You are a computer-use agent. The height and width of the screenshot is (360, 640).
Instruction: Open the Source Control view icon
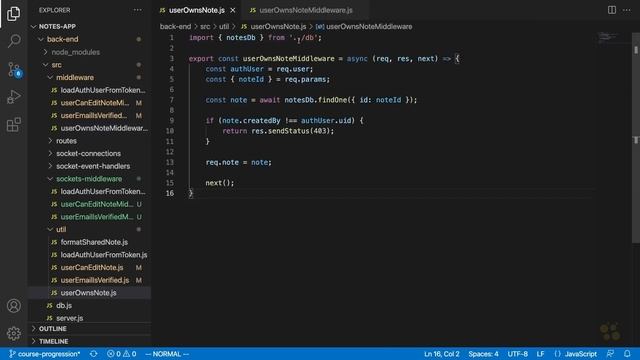[14, 70]
